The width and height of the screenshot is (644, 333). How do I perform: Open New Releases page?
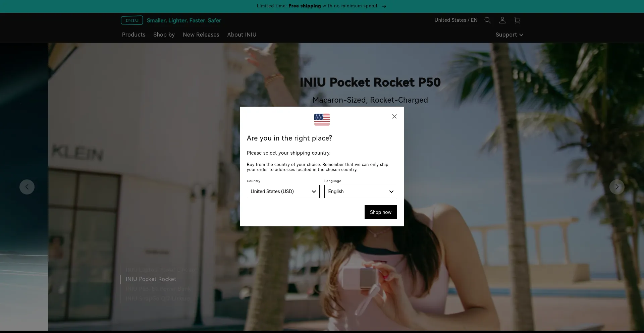201,35
